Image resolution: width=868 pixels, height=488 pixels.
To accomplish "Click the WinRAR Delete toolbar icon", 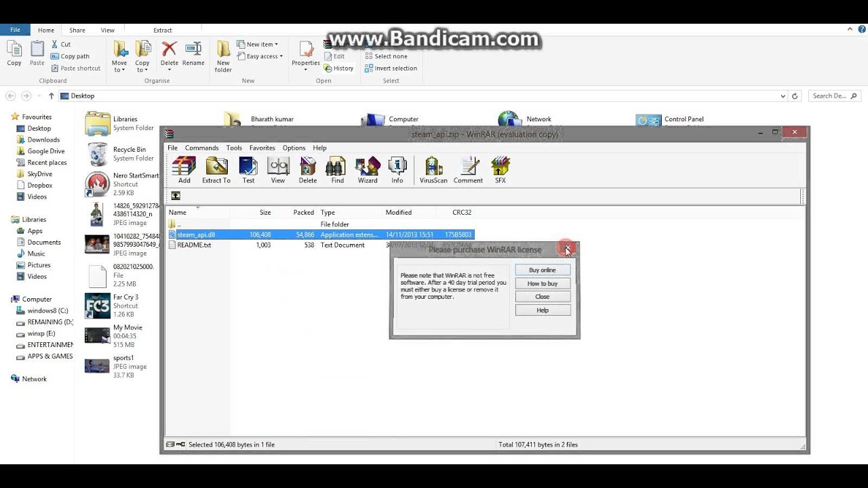I will point(308,170).
